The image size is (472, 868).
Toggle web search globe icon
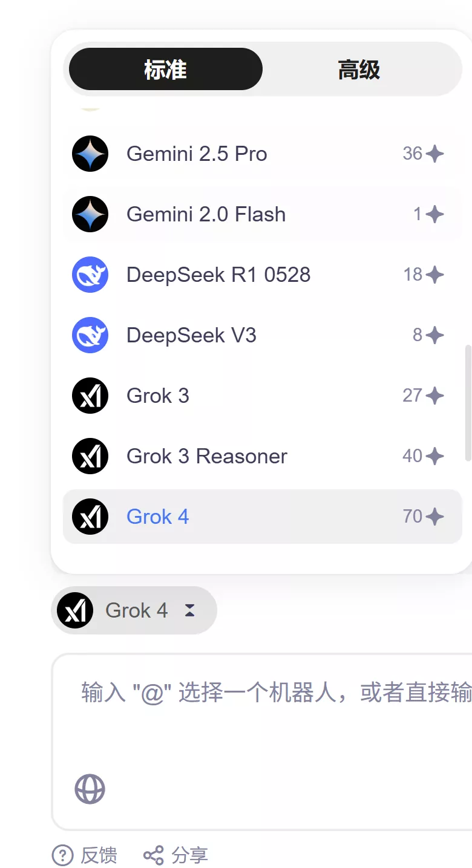pos(90,789)
